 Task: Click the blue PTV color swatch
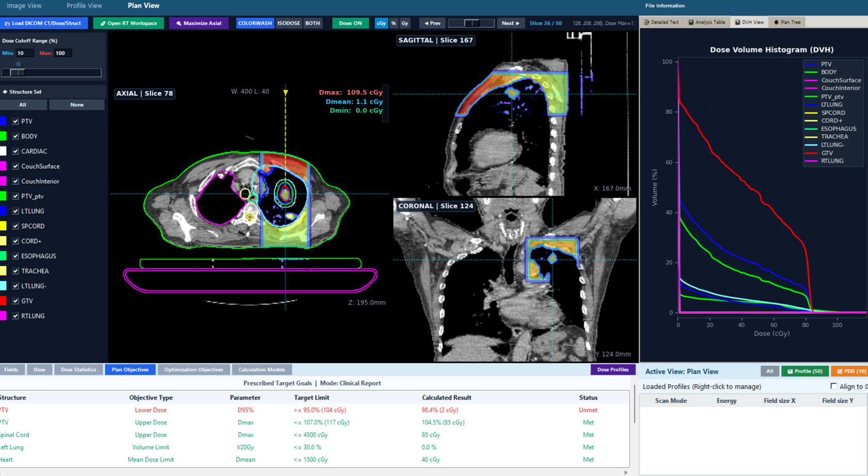click(x=3, y=121)
